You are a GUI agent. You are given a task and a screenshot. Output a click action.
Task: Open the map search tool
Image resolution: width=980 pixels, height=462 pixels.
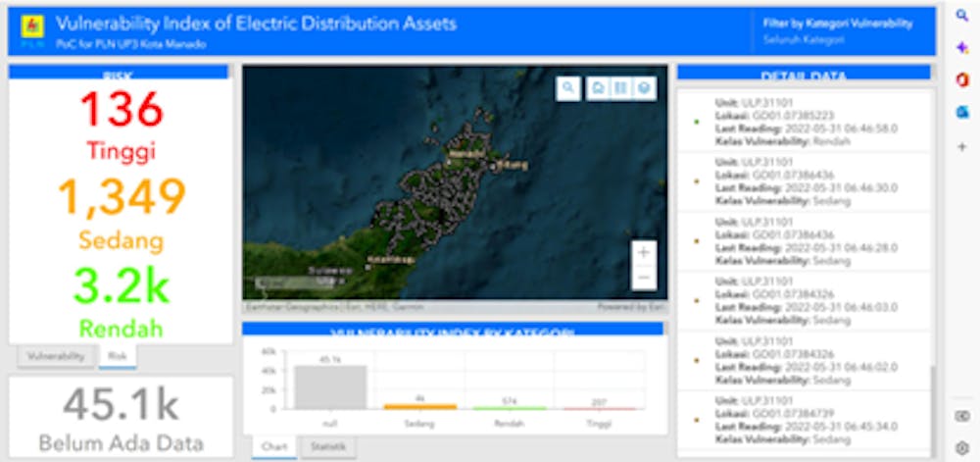(x=568, y=88)
